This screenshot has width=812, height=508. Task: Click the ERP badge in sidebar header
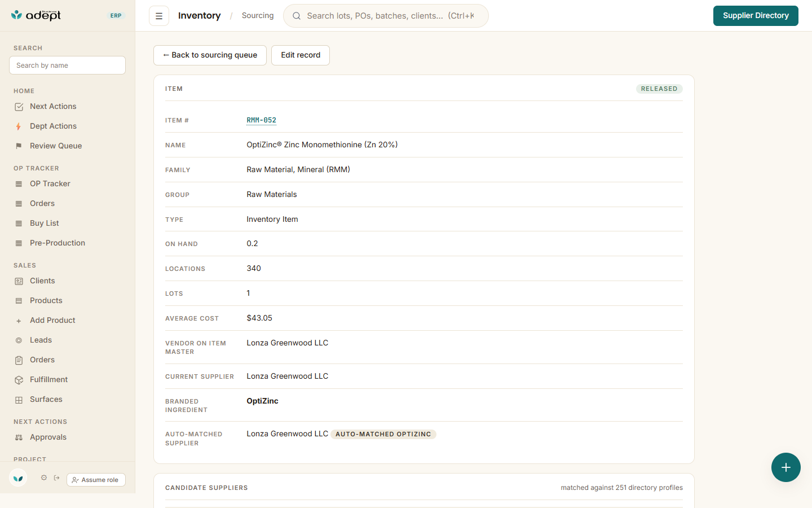[116, 16]
